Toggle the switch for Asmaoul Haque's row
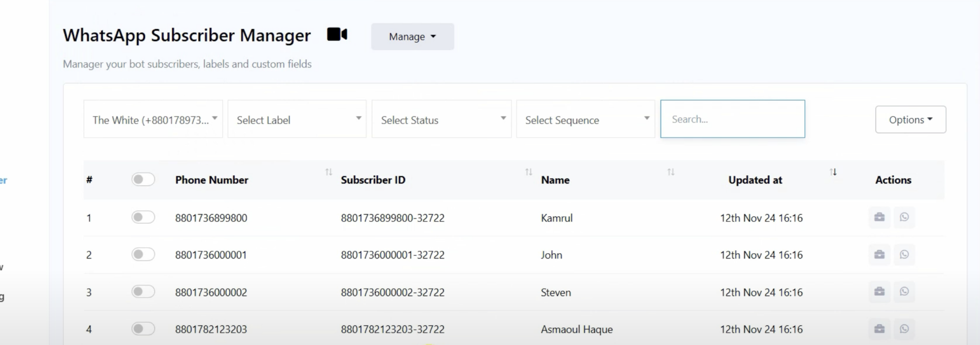Image resolution: width=980 pixels, height=345 pixels. pyautogui.click(x=143, y=329)
